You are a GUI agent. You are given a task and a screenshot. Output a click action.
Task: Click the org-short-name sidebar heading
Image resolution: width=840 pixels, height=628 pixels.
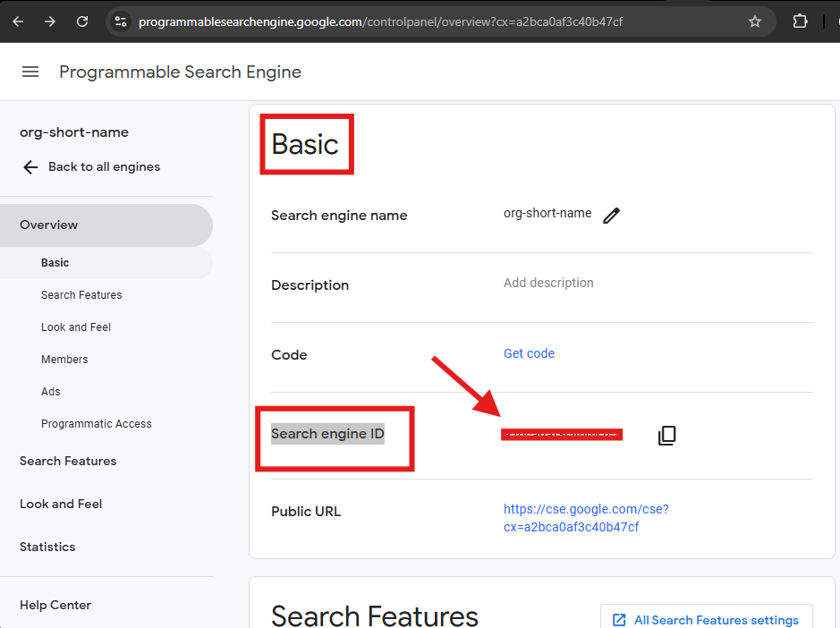[74, 132]
